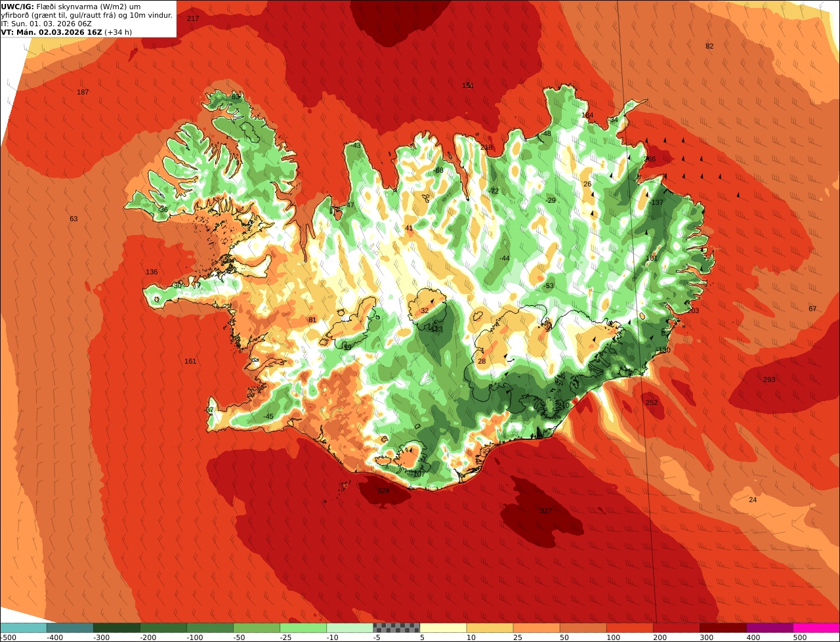Click the purple swatch between 400 and 500
The height and width of the screenshot is (642, 840).
coord(769,628)
